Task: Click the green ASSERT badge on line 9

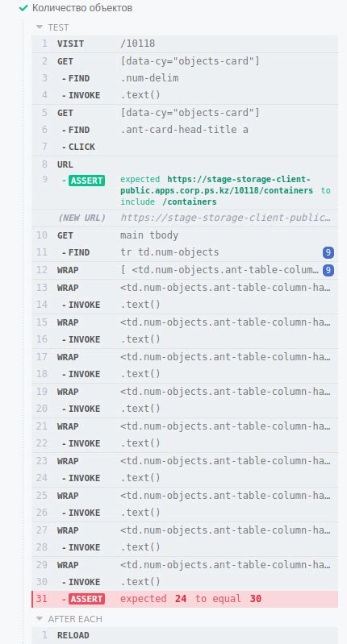Action: pos(87,180)
